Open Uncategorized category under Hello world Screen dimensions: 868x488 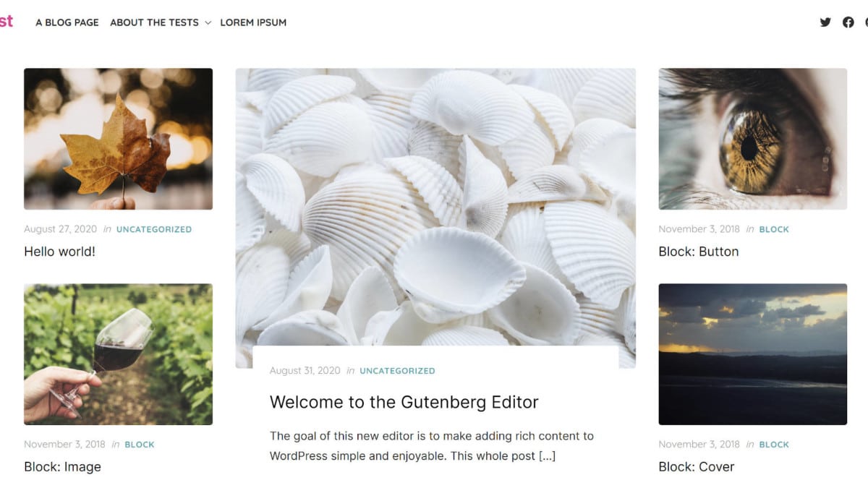[154, 229]
